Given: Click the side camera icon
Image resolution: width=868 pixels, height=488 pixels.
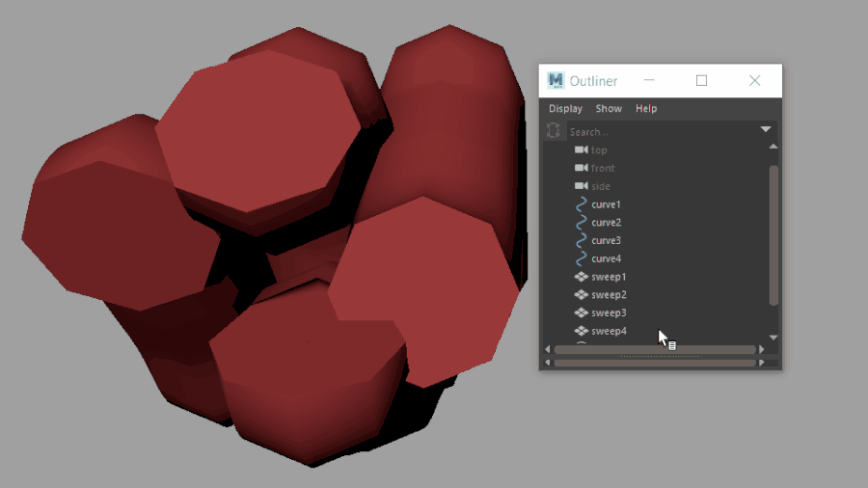Looking at the screenshot, I should [x=582, y=186].
